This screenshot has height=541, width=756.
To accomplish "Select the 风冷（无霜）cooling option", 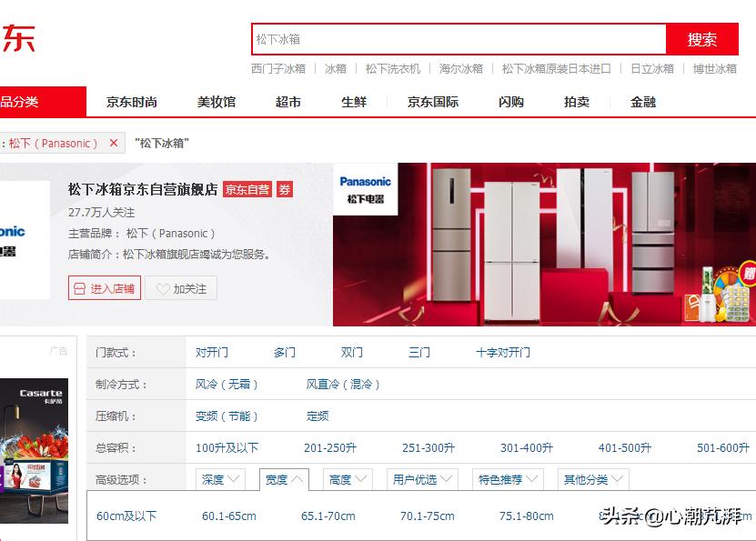I will pos(227,384).
